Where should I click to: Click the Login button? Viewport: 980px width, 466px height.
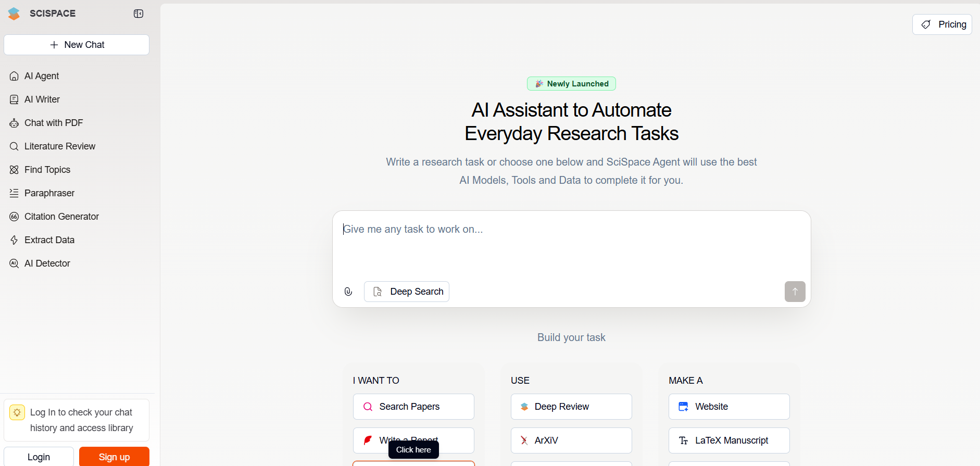[39, 457]
